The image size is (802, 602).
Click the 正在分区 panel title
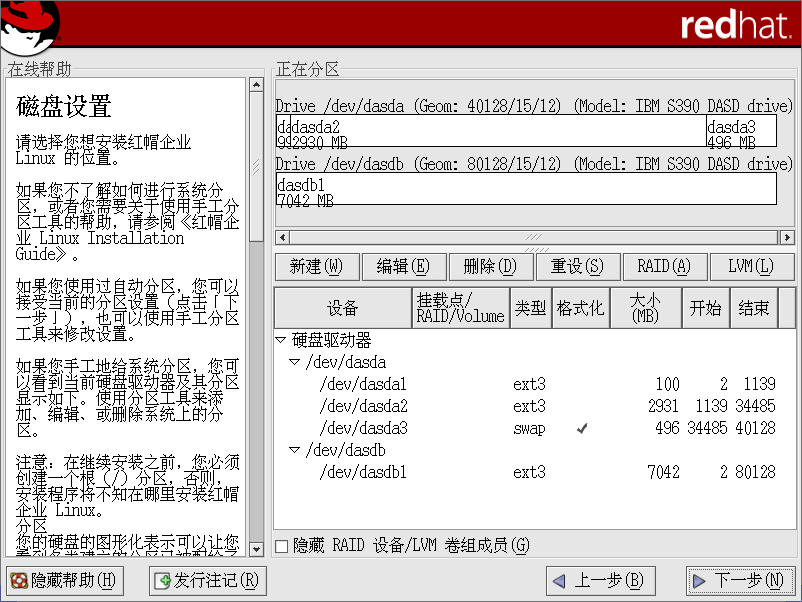307,69
